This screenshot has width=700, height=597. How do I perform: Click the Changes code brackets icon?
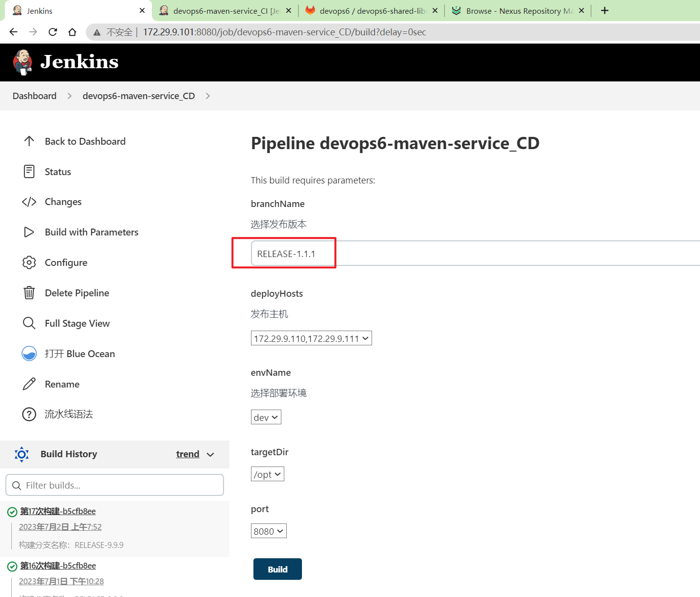29,202
